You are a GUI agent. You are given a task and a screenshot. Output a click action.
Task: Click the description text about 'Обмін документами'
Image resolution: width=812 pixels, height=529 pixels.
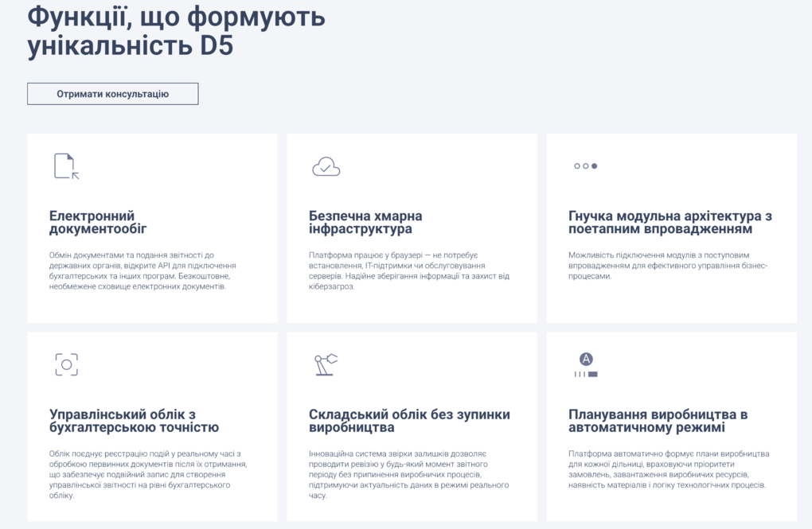pos(142,270)
